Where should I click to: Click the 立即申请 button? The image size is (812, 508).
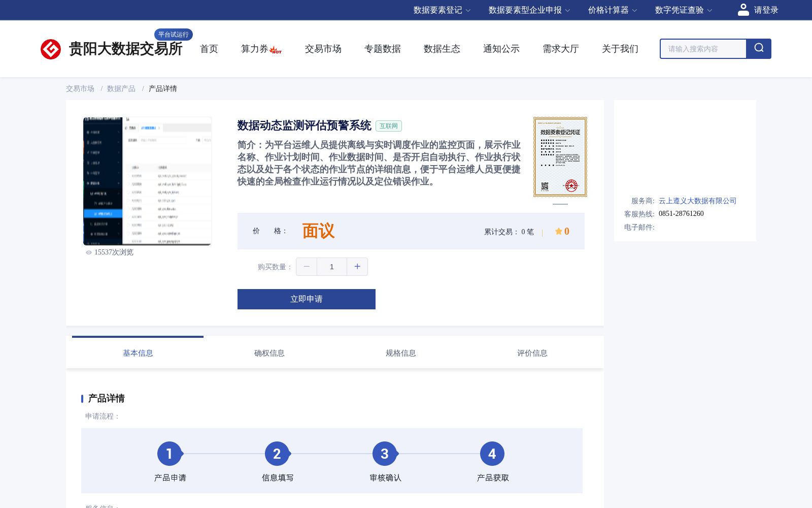[x=307, y=299]
